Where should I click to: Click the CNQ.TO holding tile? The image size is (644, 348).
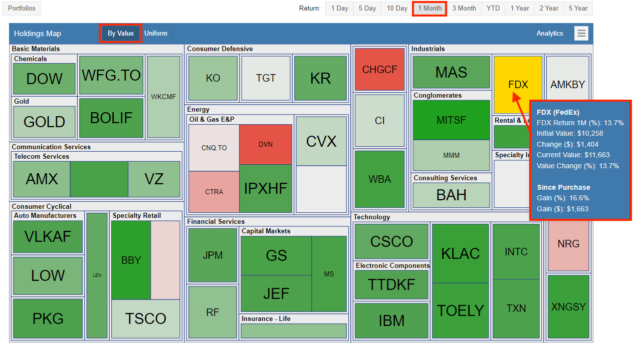(x=214, y=148)
